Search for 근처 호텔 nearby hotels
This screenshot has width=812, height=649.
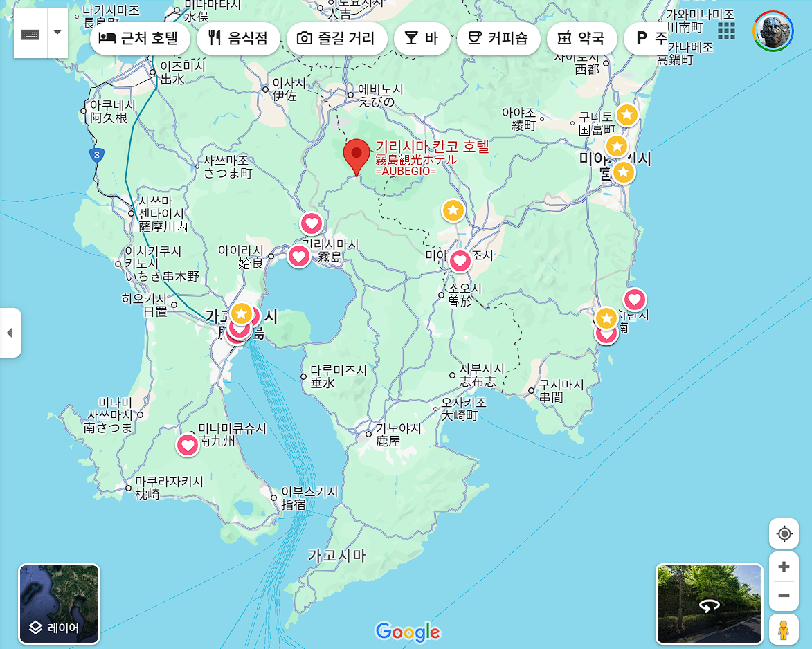[x=138, y=38]
